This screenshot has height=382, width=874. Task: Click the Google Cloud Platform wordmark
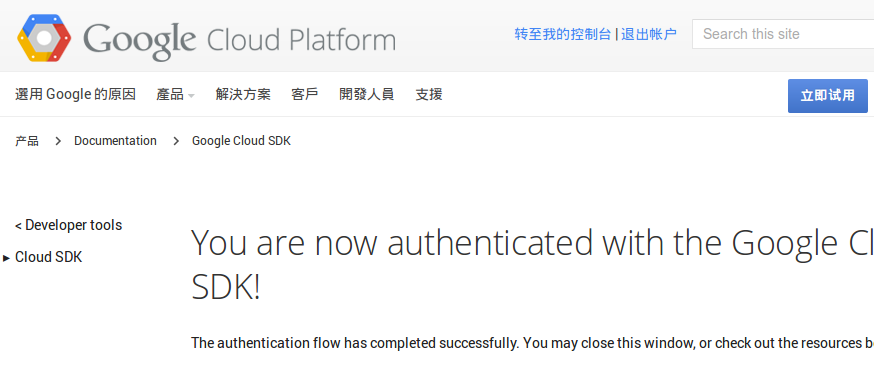point(240,41)
